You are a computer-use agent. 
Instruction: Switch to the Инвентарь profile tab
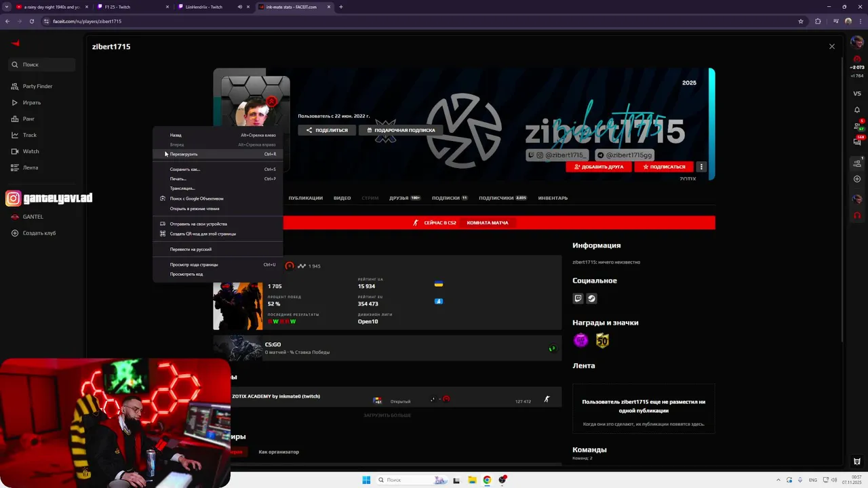pos(553,198)
